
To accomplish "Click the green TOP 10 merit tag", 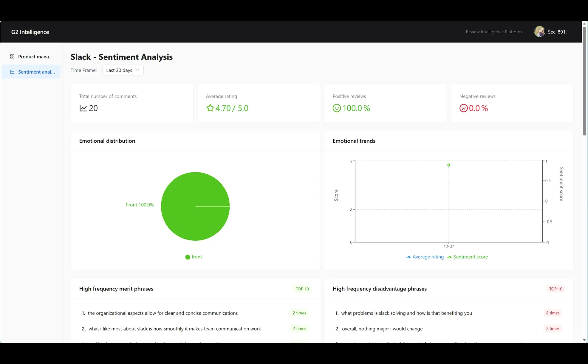I will click(302, 289).
